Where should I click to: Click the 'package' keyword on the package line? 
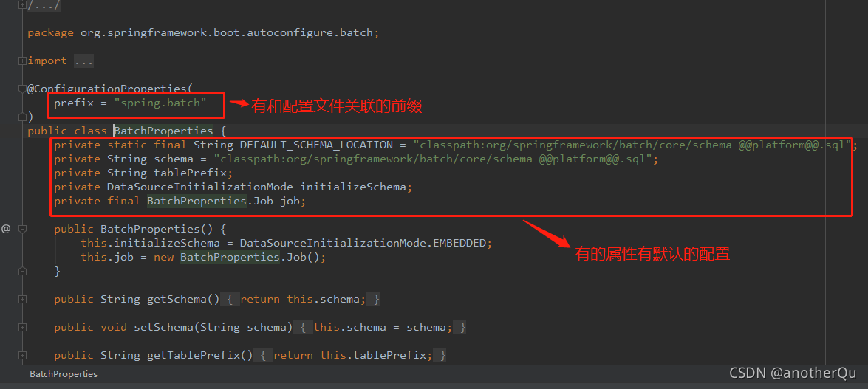point(51,32)
